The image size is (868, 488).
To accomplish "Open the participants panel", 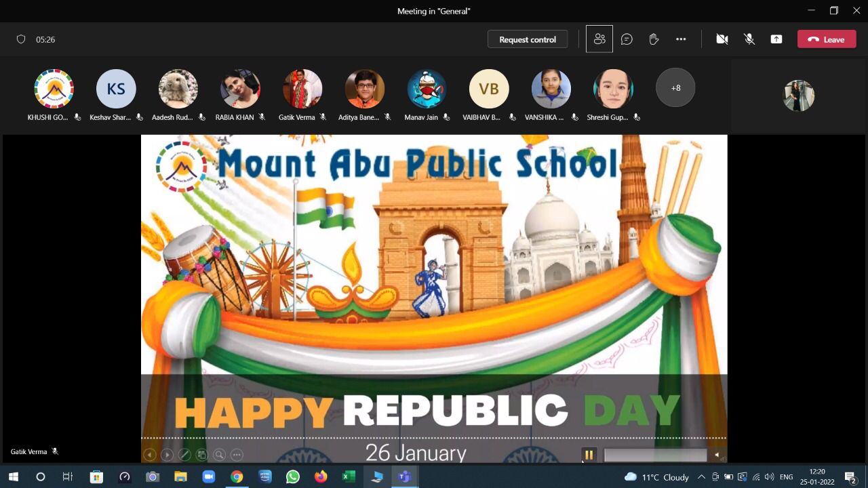I will (x=599, y=39).
